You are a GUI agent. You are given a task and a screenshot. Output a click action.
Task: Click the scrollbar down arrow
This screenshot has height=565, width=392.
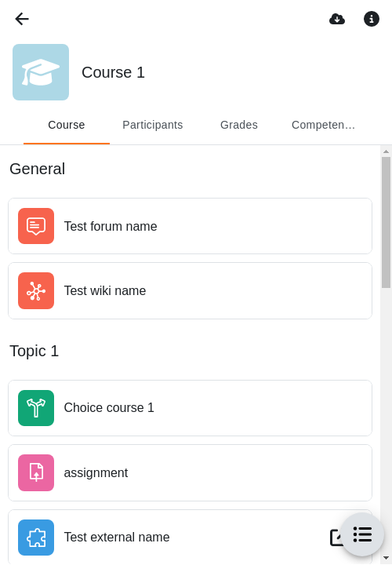(x=387, y=558)
